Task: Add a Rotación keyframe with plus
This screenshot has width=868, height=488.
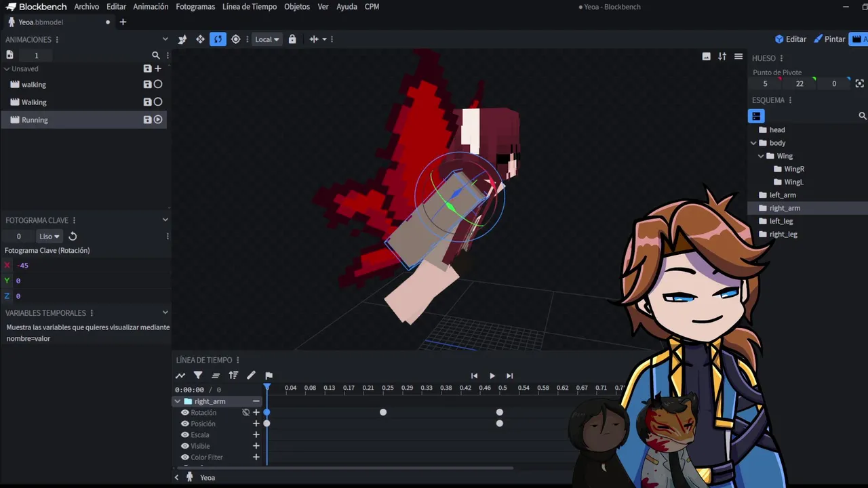Action: click(256, 412)
